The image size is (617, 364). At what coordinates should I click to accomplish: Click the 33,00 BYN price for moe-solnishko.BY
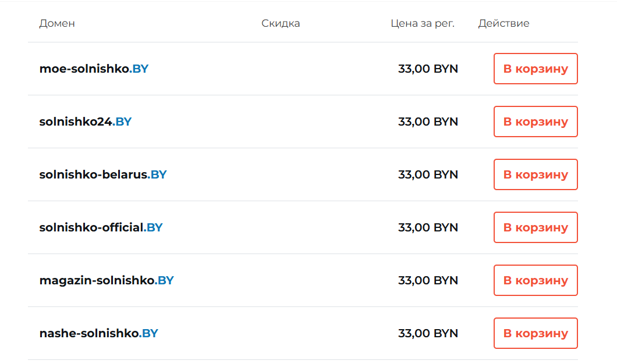(428, 69)
